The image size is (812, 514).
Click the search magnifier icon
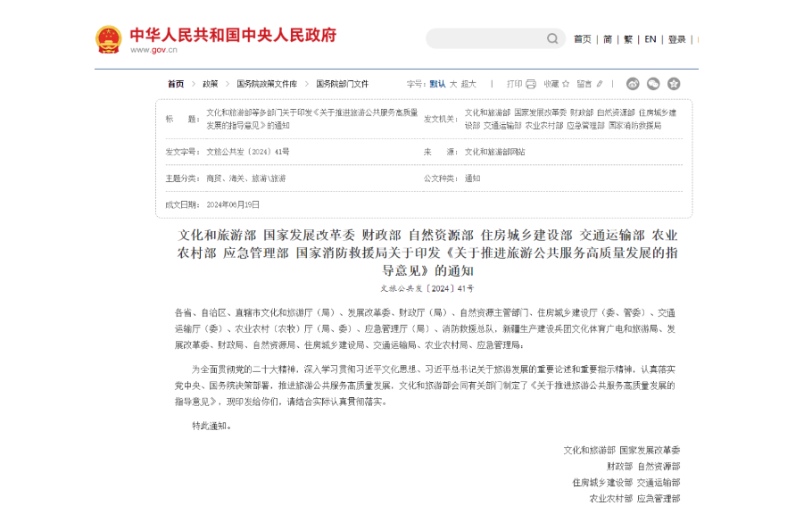click(x=552, y=39)
